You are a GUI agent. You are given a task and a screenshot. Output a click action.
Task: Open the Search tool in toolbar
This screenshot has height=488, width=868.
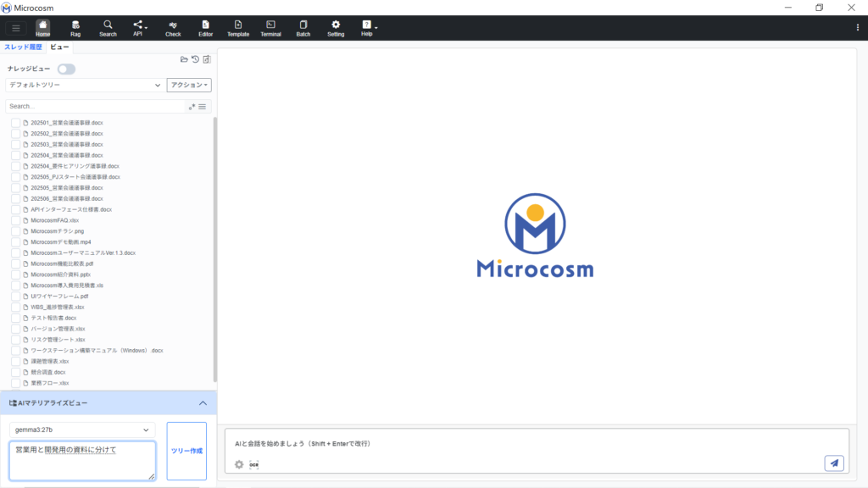pos(108,28)
